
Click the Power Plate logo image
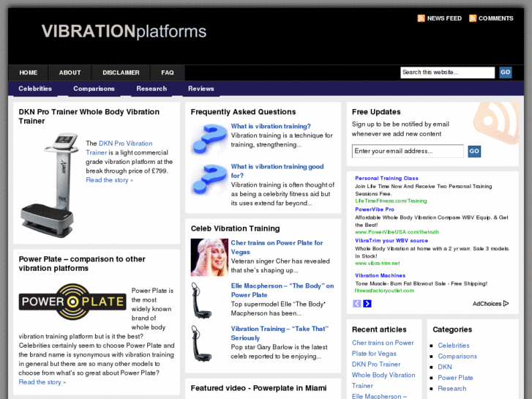click(72, 302)
